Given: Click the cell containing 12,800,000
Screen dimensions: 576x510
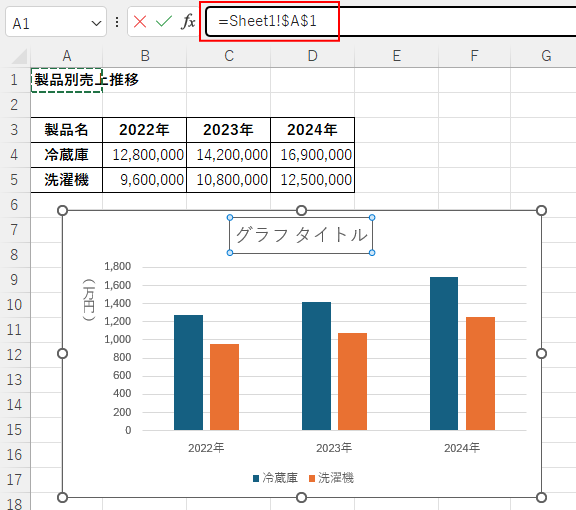Looking at the screenshot, I should coord(145,155).
